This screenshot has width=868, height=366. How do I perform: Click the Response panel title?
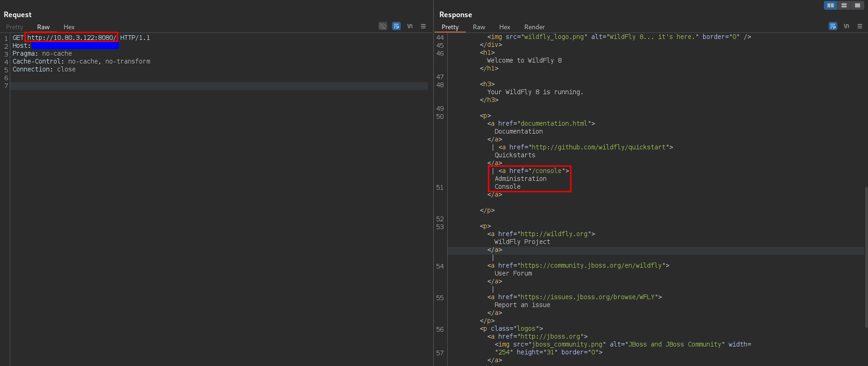click(x=456, y=14)
